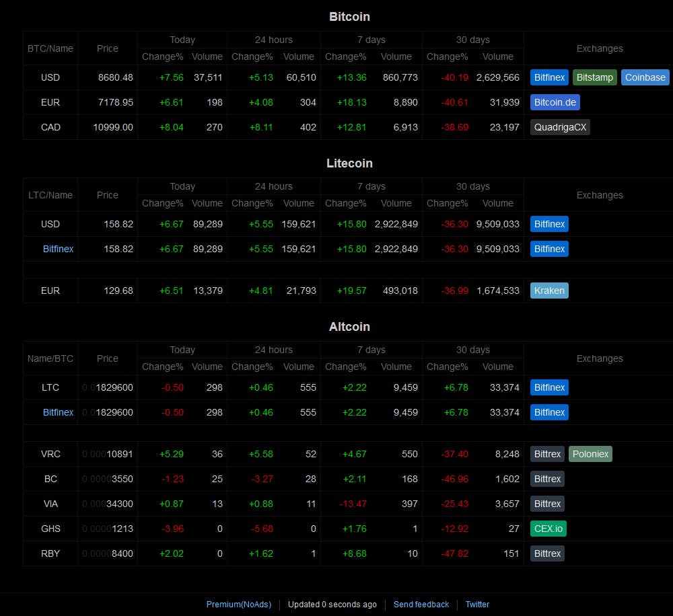Click the 30 days header in Bitcoin table

pyautogui.click(x=472, y=40)
